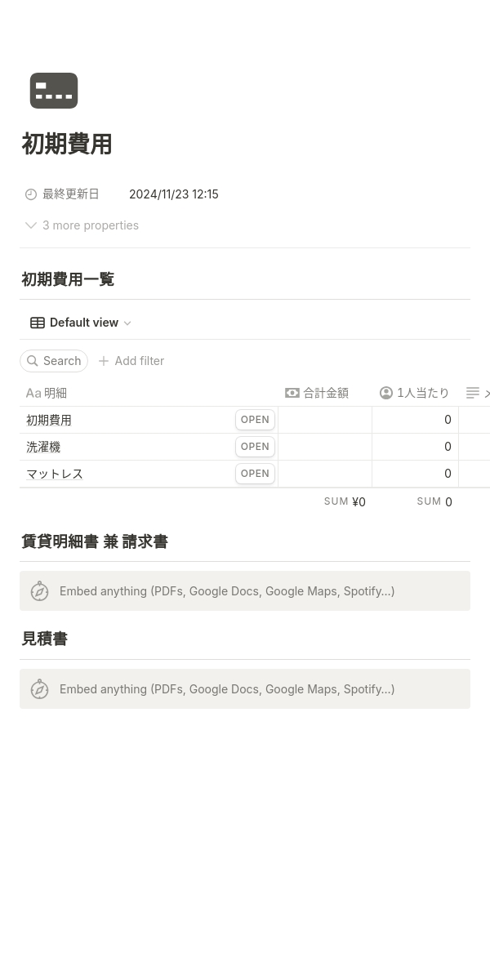Click the clock icon beside 最終更新日
The image size is (490, 980).
(x=31, y=194)
